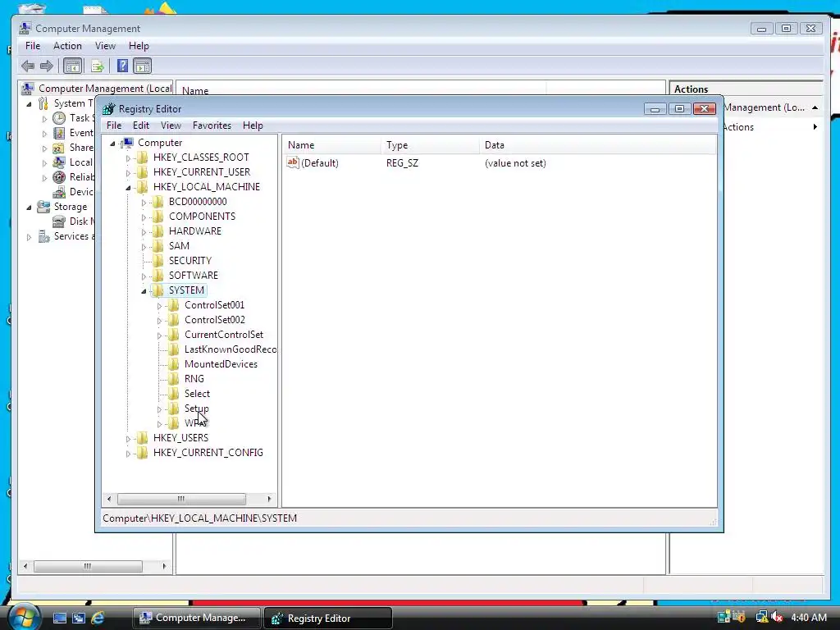Click Registry tree horizontal scrollbar thumb
Screen dimensions: 840x630
[181, 499]
